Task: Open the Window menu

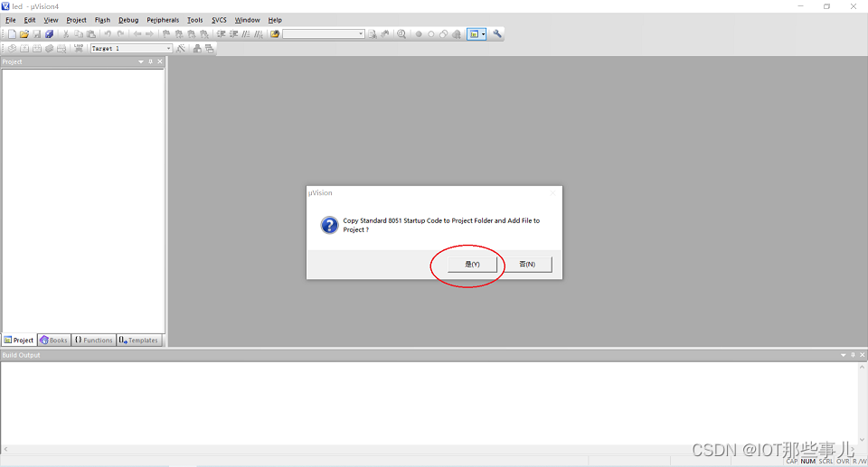Action: click(x=248, y=20)
